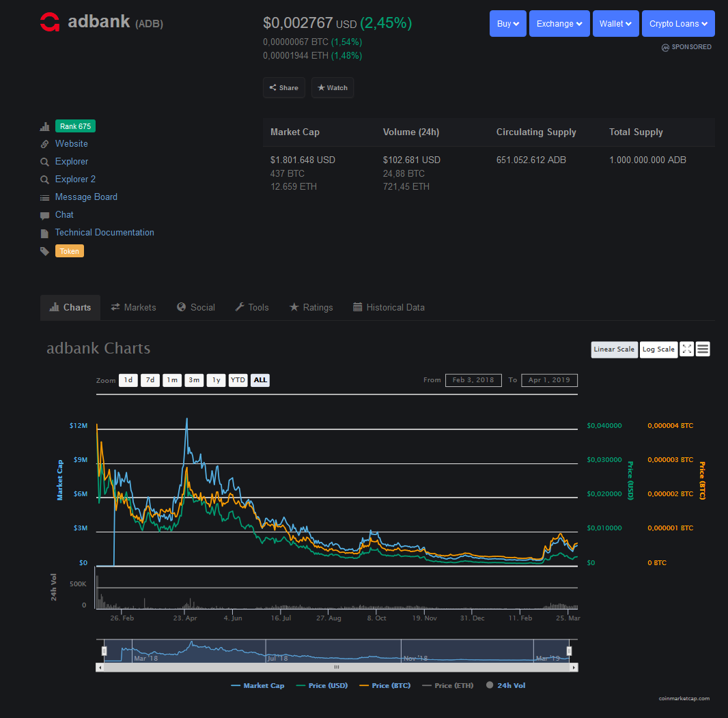Viewport: 728px width, 718px height.
Task: Click the navigator left range handle
Action: click(104, 651)
